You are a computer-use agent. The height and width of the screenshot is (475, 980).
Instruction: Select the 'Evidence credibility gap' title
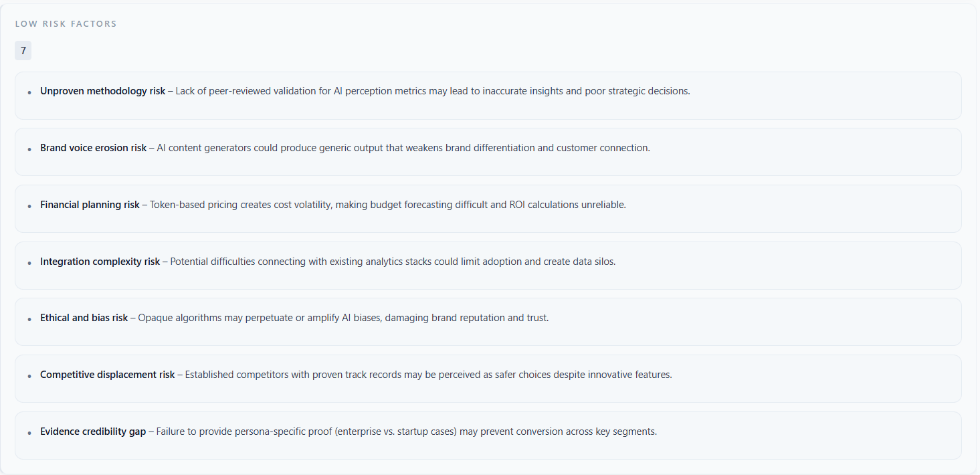(92, 432)
